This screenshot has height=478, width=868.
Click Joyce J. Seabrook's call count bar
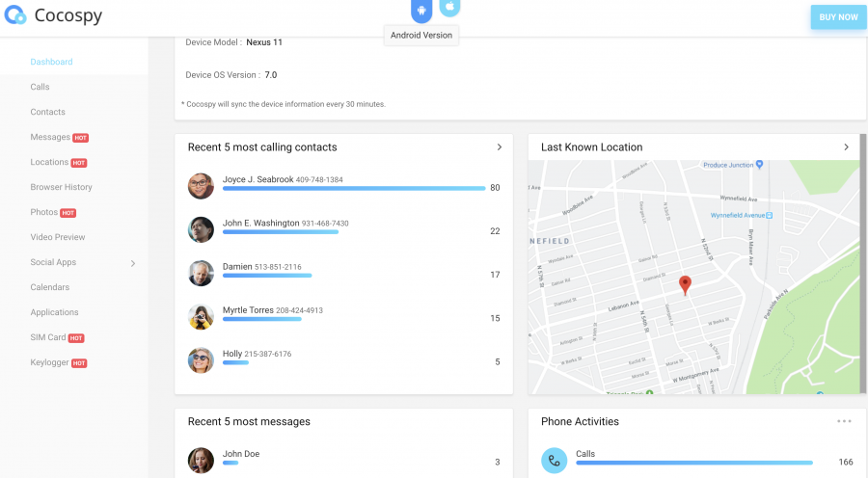[354, 189]
